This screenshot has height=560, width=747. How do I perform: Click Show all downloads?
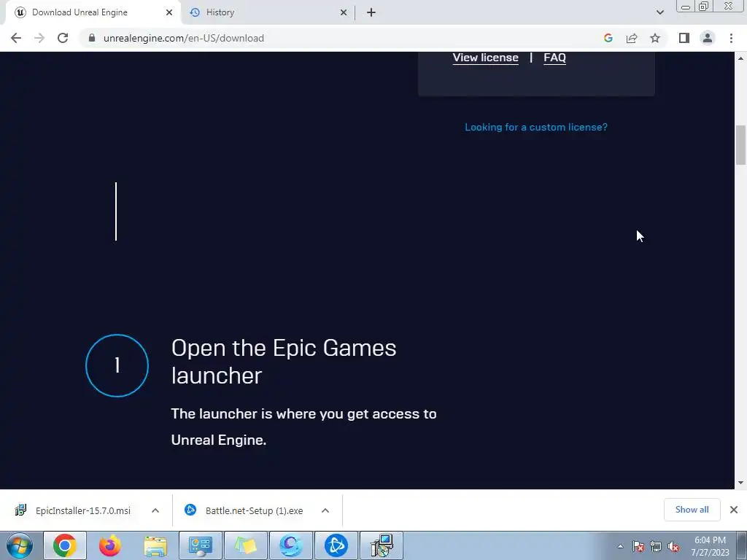(692, 510)
